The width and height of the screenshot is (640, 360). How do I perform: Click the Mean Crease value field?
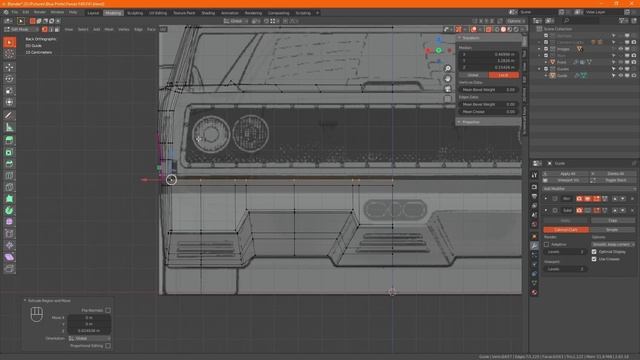coord(489,111)
